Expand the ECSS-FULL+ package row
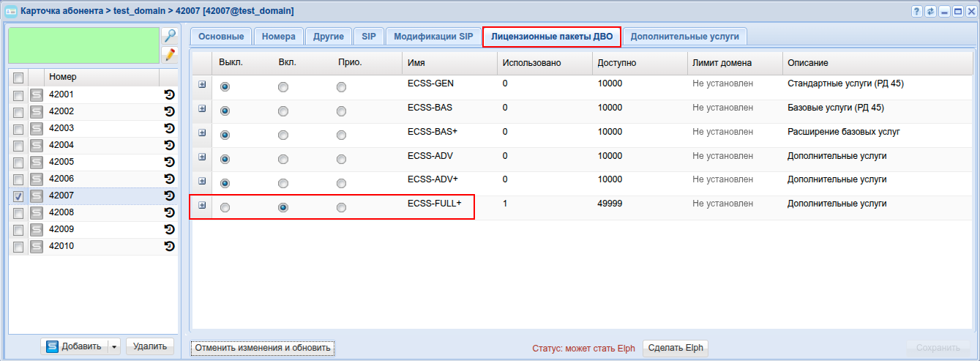 pos(202,206)
